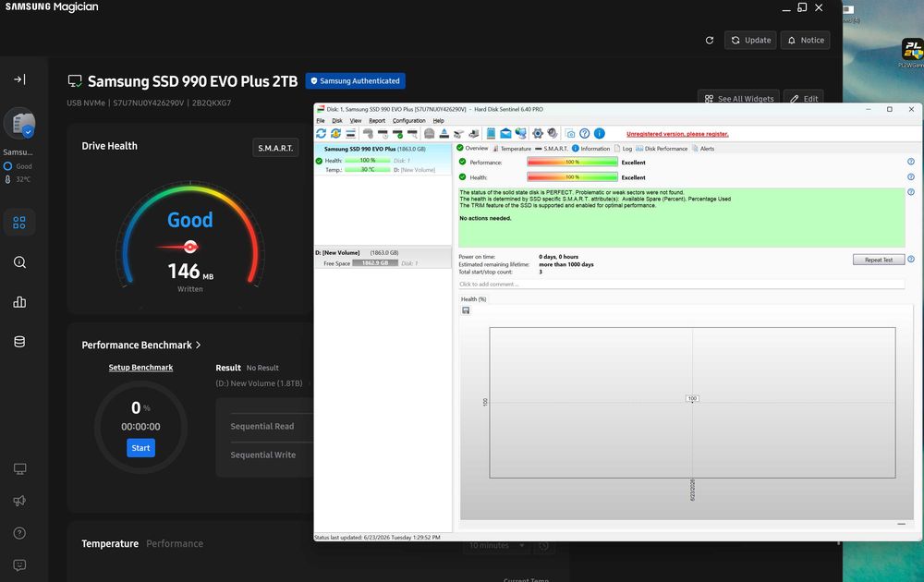Switch to the Disk Performance tab
This screenshot has height=582, width=924.
tap(662, 149)
